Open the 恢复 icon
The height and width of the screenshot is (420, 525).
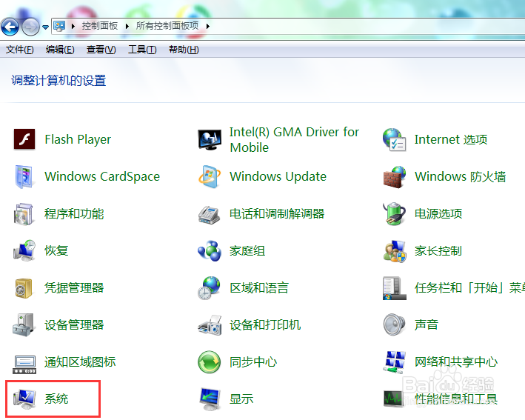click(24, 250)
